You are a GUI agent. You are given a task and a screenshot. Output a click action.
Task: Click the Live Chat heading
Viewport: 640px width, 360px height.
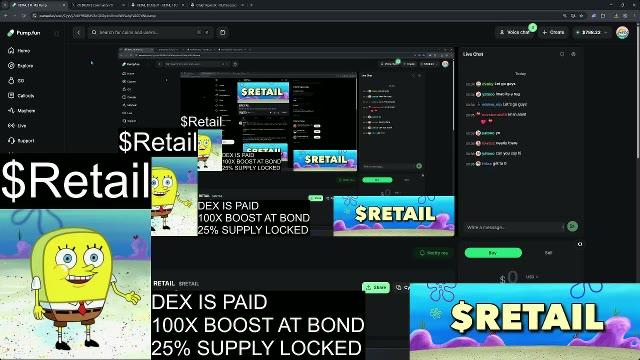(473, 54)
